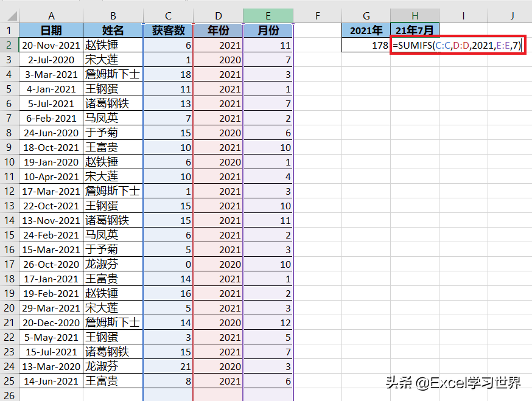Click 获客数 value 21 in row 24

168,366
